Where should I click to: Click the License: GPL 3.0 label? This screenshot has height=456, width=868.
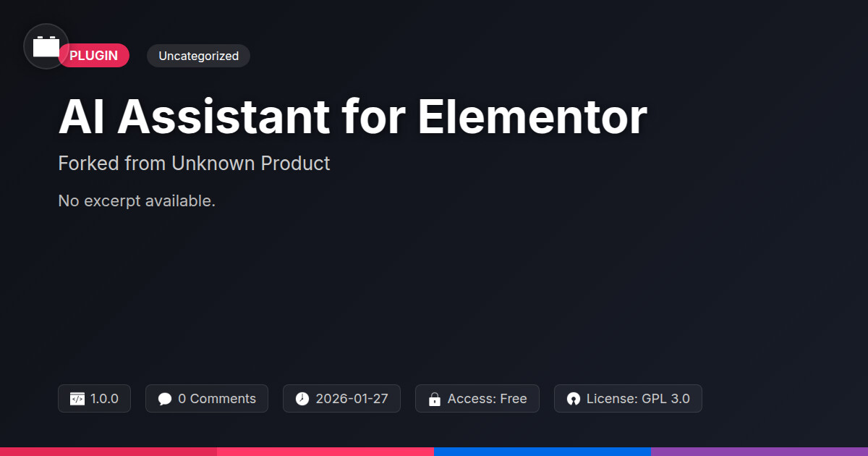click(x=637, y=399)
